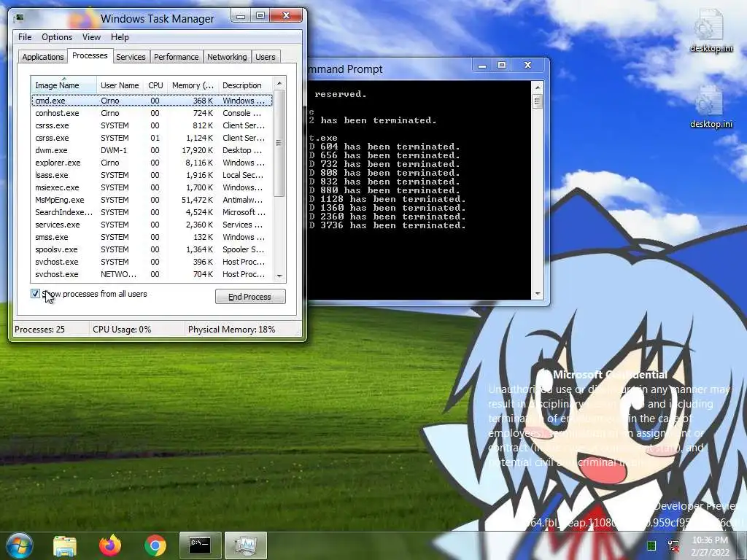Minimize the Command Prompt window
The width and height of the screenshot is (747, 560).
click(x=482, y=66)
